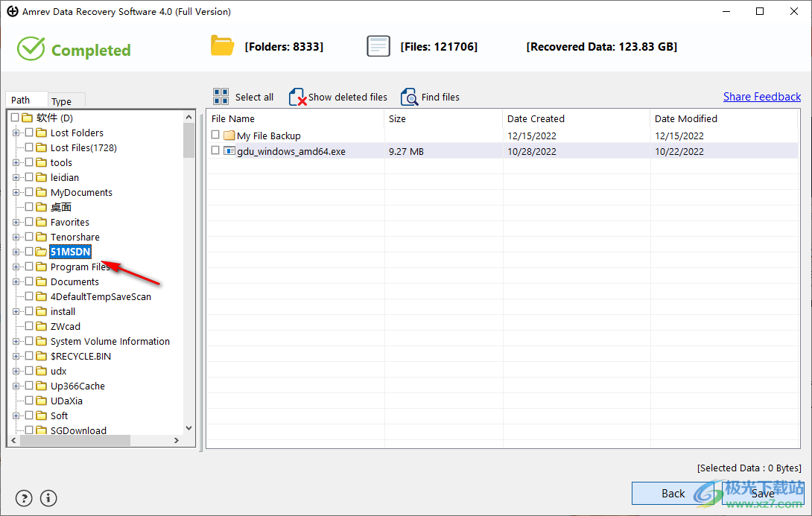
Task: Expand the System Volume Information node
Action: pos(16,341)
